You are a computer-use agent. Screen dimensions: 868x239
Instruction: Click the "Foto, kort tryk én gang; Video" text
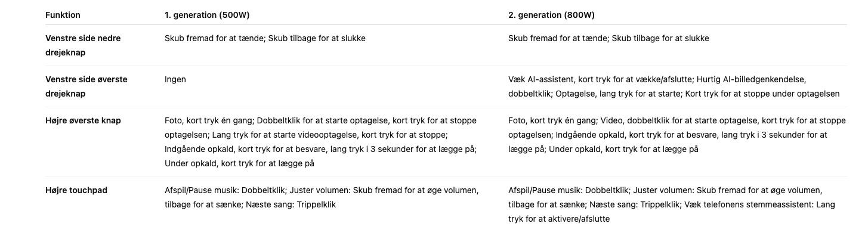click(564, 120)
